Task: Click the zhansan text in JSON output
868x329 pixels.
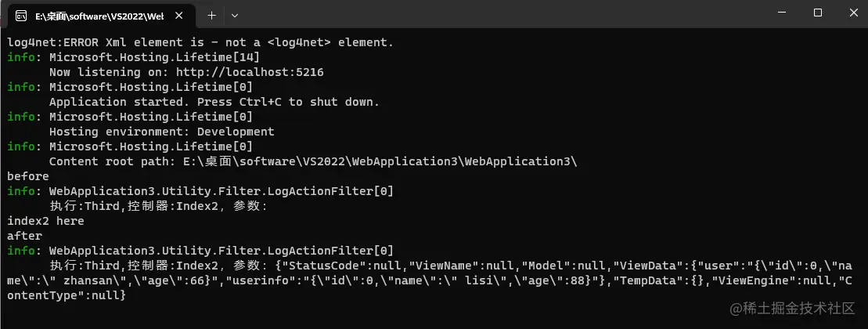Action: point(85,280)
